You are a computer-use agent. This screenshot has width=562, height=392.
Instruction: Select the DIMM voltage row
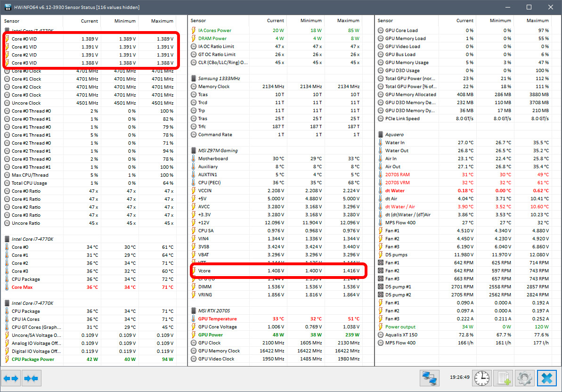tap(275, 286)
